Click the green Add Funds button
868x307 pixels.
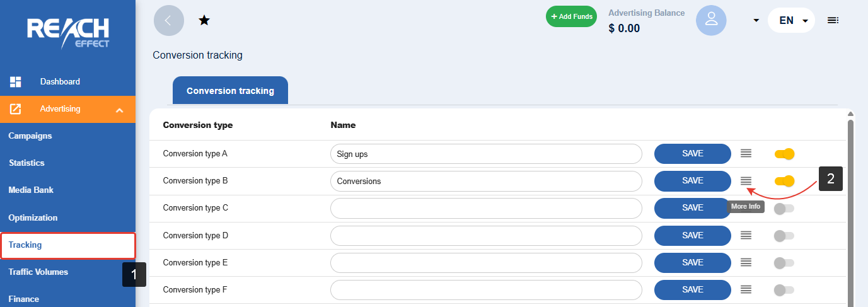pyautogui.click(x=571, y=16)
